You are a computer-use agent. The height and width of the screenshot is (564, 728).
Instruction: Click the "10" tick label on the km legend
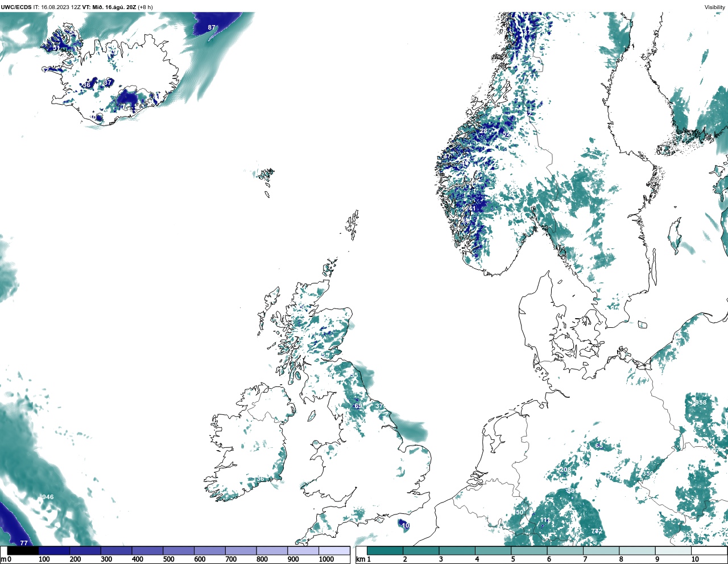[x=695, y=559]
